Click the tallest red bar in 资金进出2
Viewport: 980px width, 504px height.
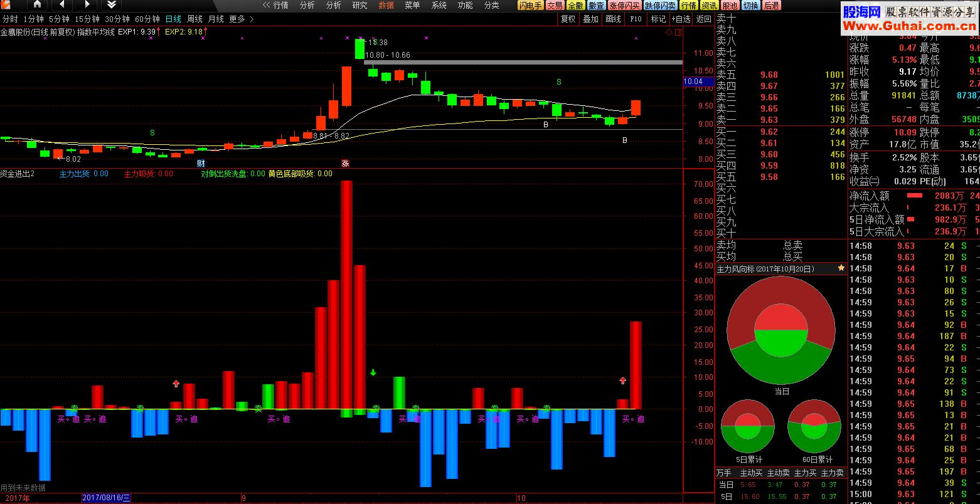click(346, 295)
